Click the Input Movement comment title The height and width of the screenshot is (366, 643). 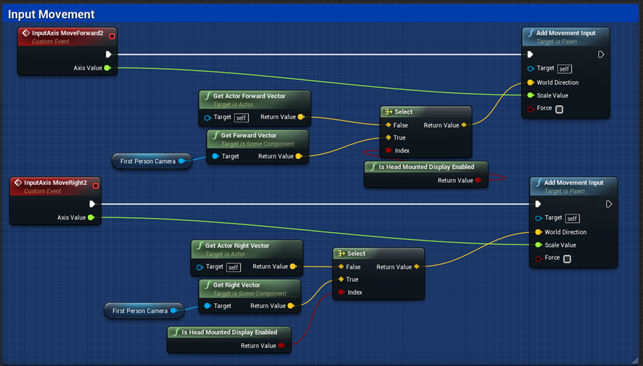pos(51,14)
